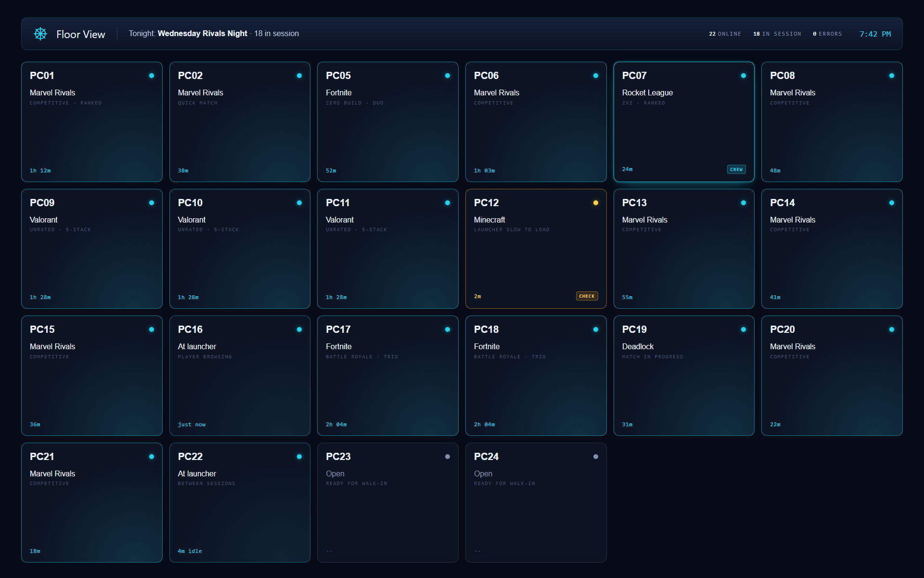Click the 7:42 PM clock

pos(875,34)
